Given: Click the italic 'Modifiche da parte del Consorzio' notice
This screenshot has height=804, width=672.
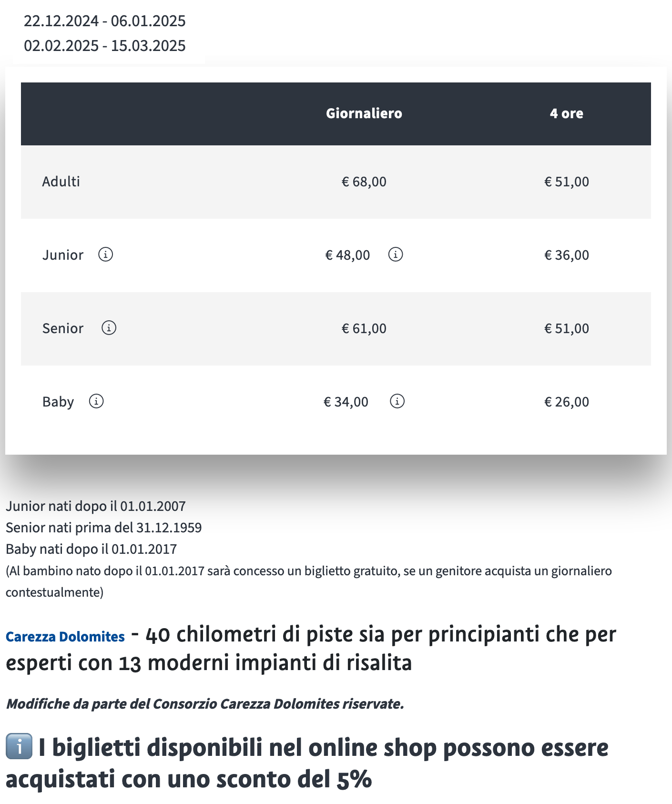Looking at the screenshot, I should [205, 704].
